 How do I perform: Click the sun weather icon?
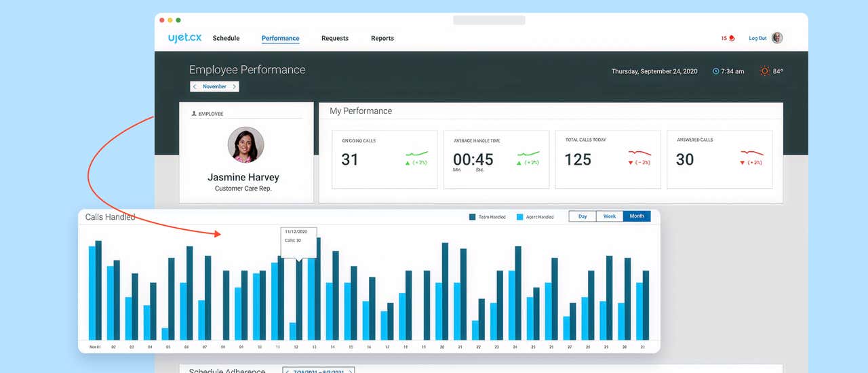pyautogui.click(x=765, y=71)
